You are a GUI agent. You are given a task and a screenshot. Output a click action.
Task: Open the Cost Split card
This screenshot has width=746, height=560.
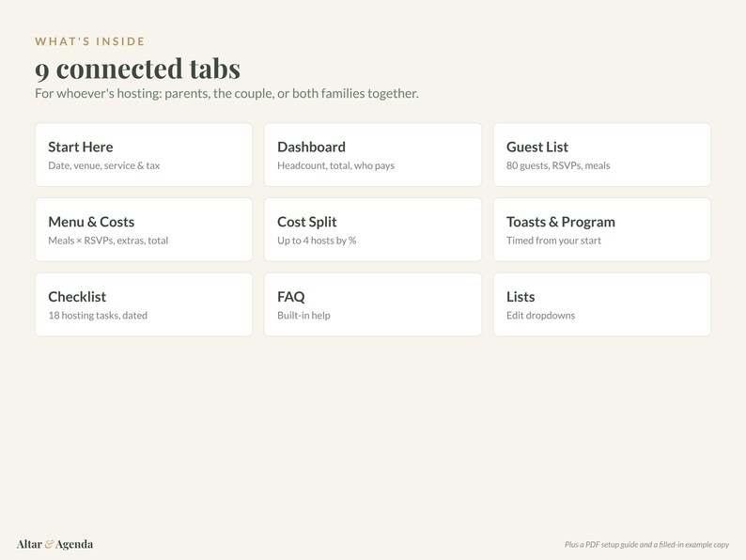[373, 229]
